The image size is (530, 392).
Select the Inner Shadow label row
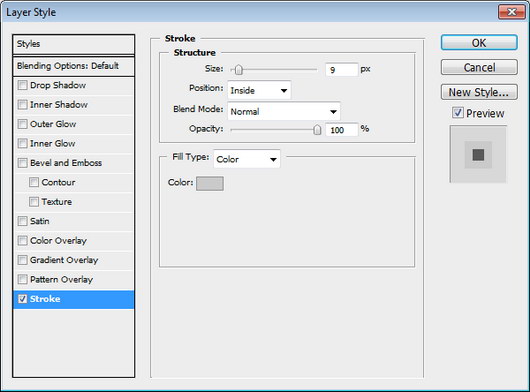59,104
